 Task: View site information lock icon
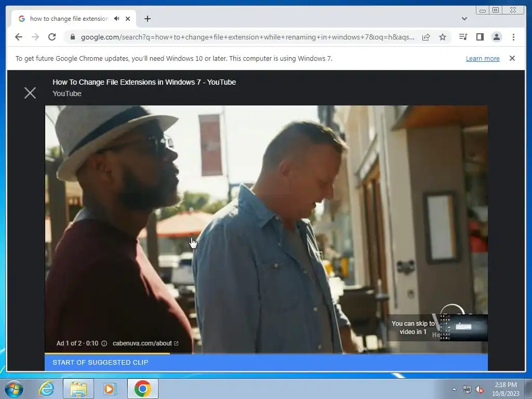pyautogui.click(x=72, y=37)
